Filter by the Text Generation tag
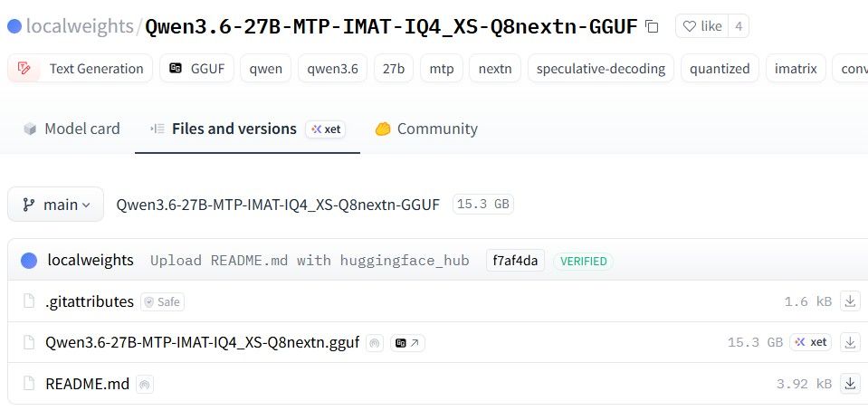 coord(81,69)
